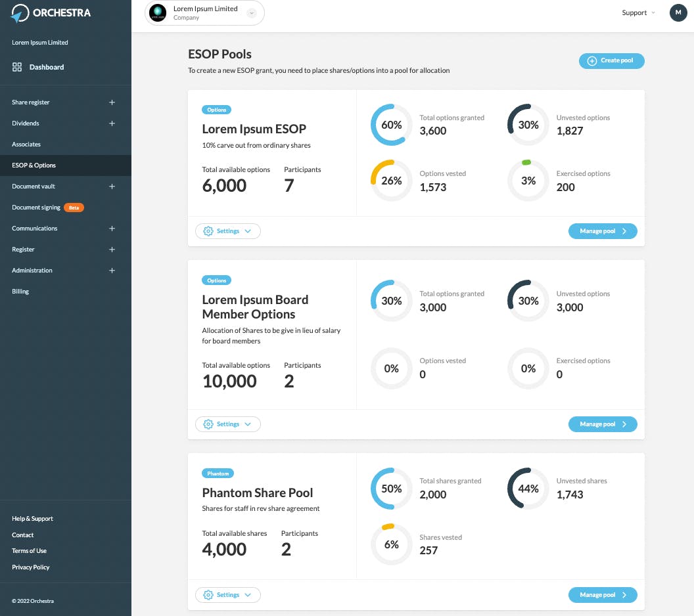Expand the Share register section
Viewport: 694px width, 616px height.
click(x=112, y=102)
